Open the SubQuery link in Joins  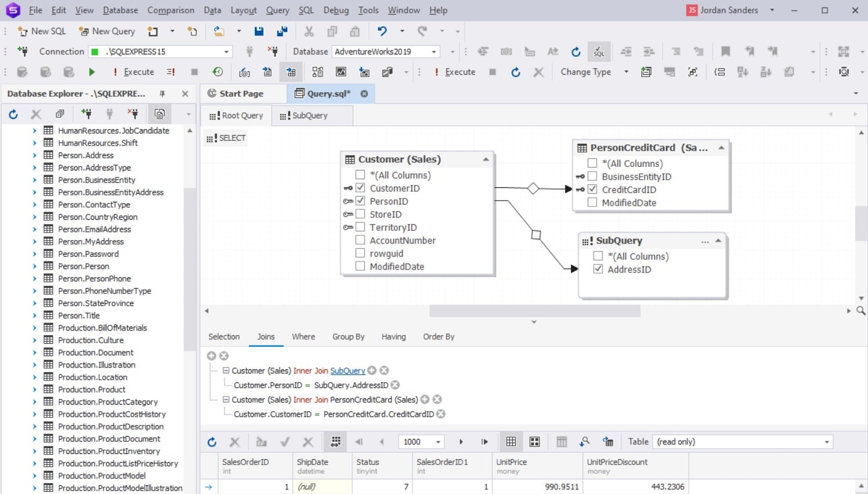[x=348, y=370]
